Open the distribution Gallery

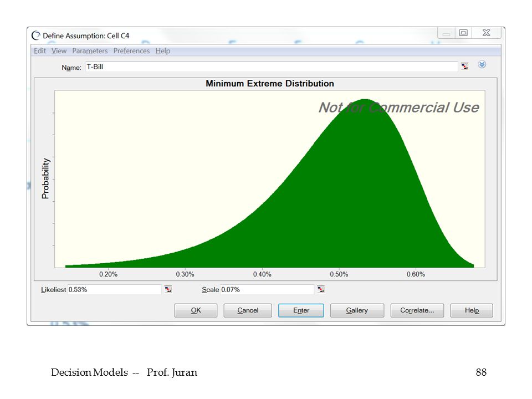[357, 310]
